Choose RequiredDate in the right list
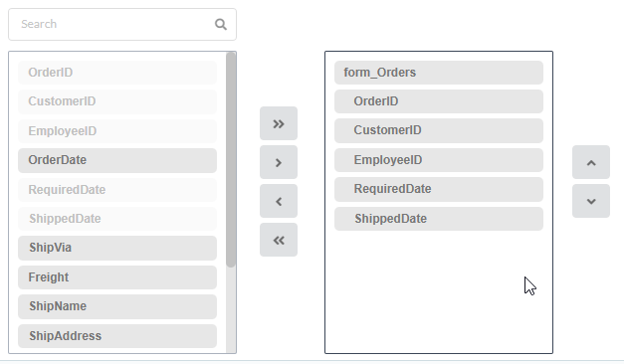The width and height of the screenshot is (624, 364). [439, 189]
